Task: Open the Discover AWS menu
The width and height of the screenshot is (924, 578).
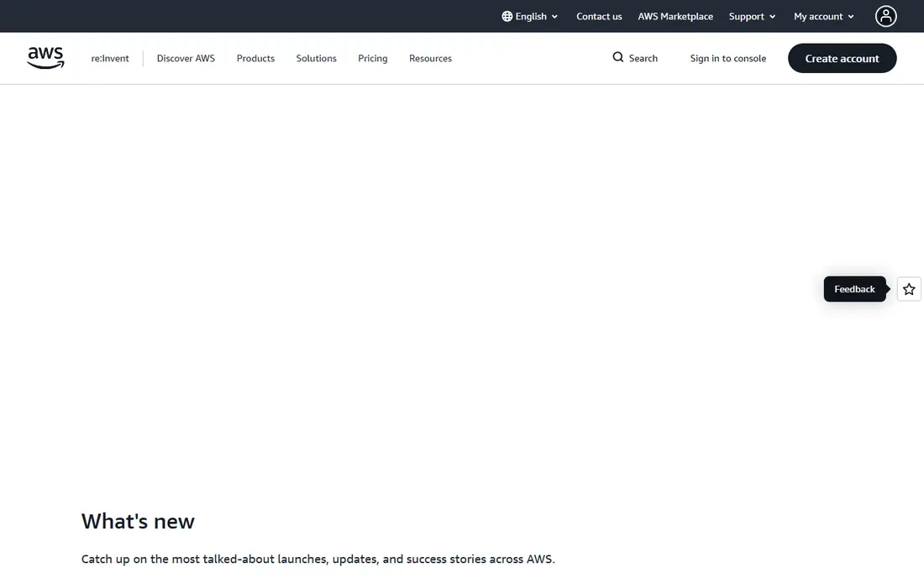Action: click(186, 58)
